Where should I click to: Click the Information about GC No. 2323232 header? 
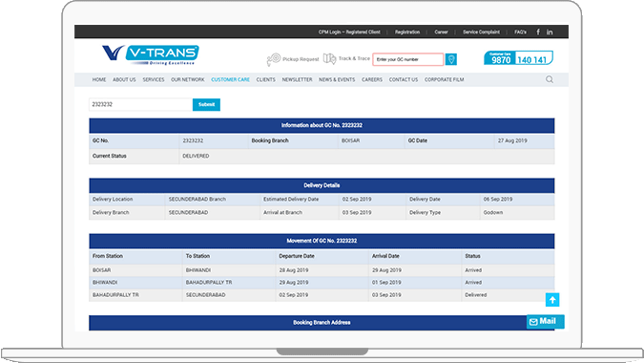[x=322, y=125]
